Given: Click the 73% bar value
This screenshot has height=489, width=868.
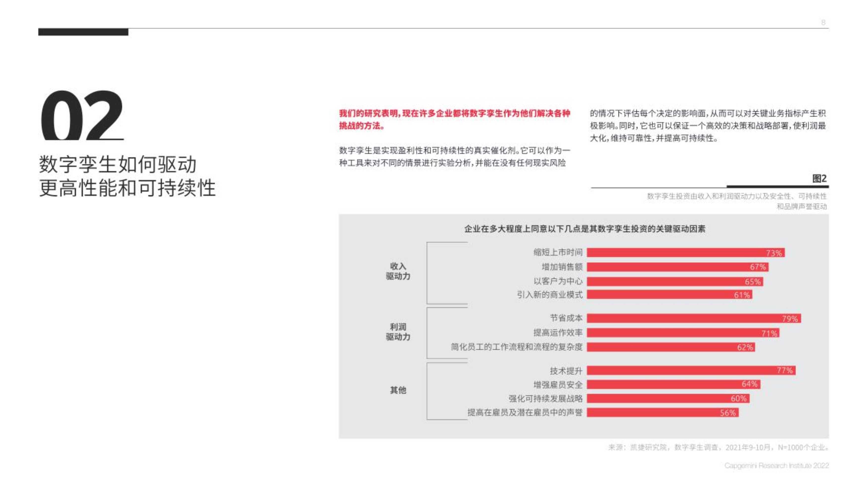Looking at the screenshot, I should coord(774,253).
